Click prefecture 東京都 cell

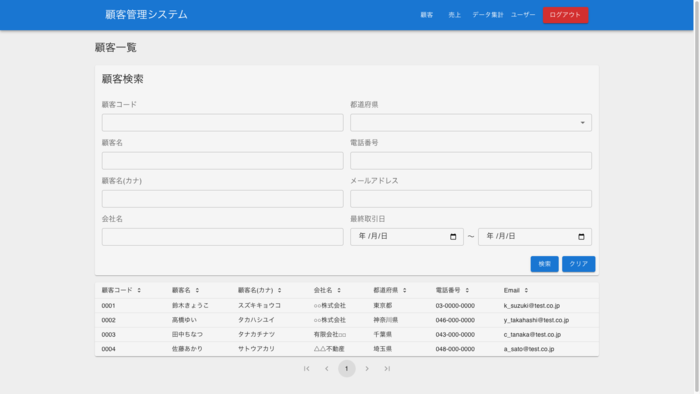(x=383, y=306)
